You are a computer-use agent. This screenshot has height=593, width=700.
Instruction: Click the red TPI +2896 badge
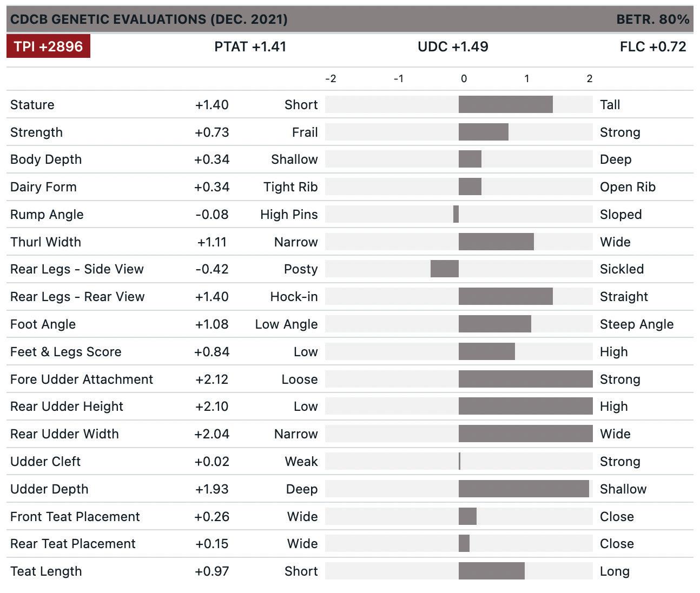(48, 46)
